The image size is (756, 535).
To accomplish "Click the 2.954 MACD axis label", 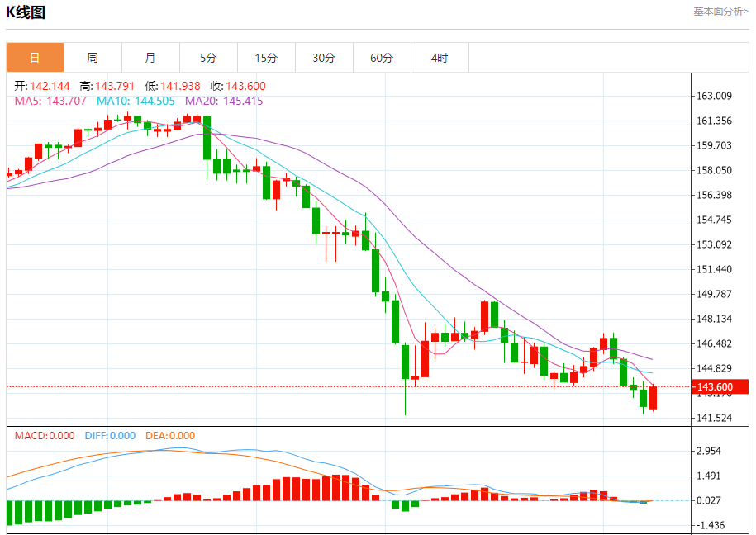I will [x=709, y=451].
